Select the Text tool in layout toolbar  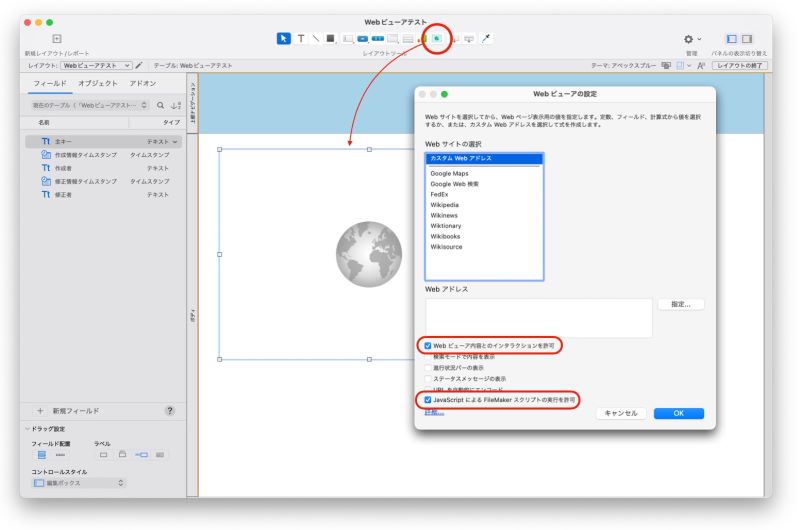point(301,38)
